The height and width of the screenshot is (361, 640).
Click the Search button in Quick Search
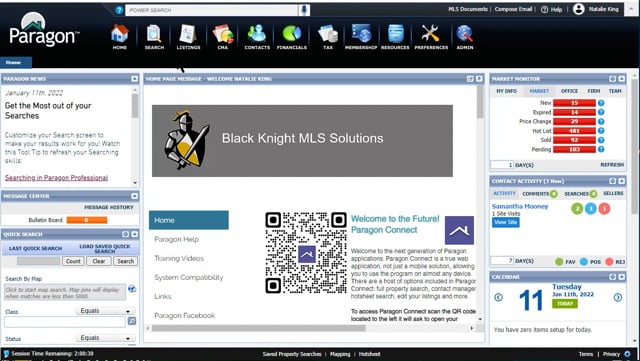(x=126, y=261)
